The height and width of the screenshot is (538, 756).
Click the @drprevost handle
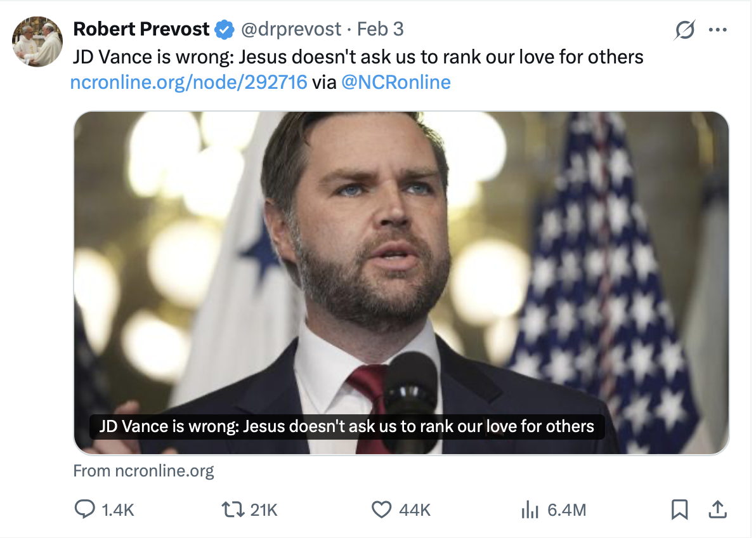pos(290,29)
